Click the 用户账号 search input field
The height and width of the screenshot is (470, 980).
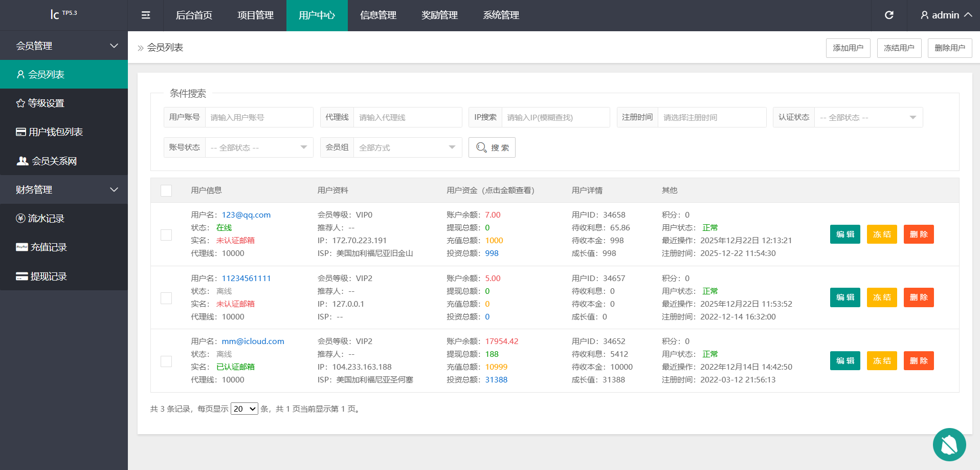259,117
